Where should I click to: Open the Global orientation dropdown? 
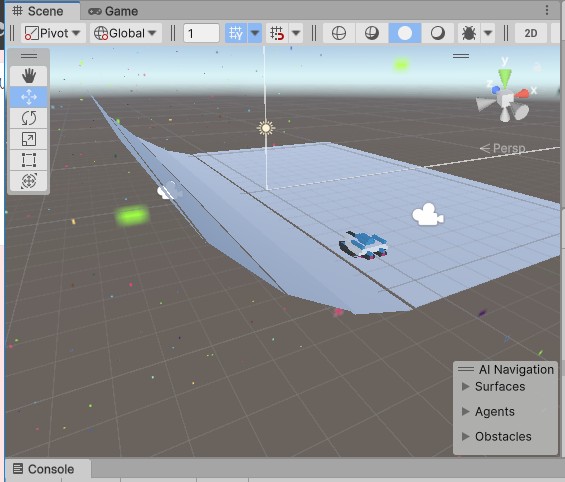click(126, 33)
